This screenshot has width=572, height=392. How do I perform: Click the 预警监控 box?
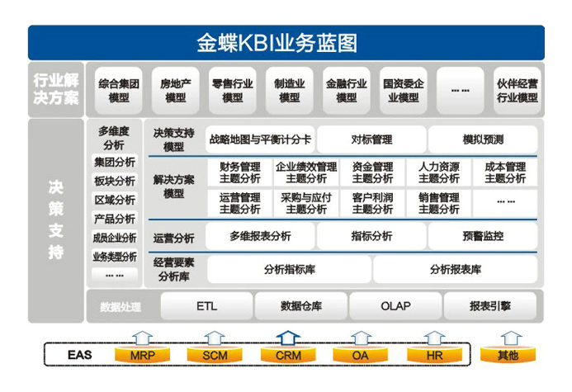tap(482, 237)
